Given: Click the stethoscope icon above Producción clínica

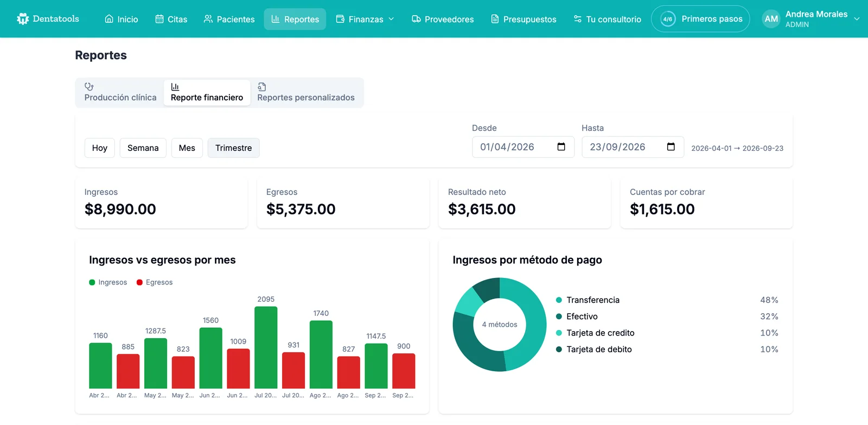Looking at the screenshot, I should [x=89, y=87].
